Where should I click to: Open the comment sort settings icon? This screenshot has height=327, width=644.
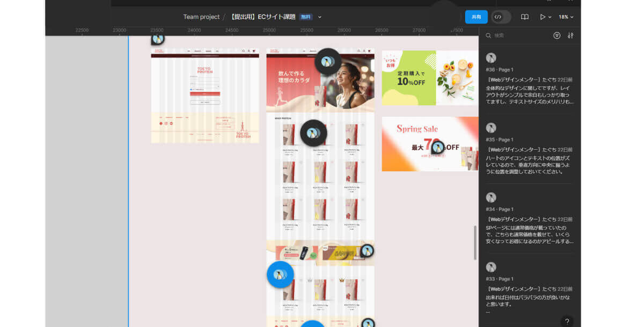coord(570,35)
